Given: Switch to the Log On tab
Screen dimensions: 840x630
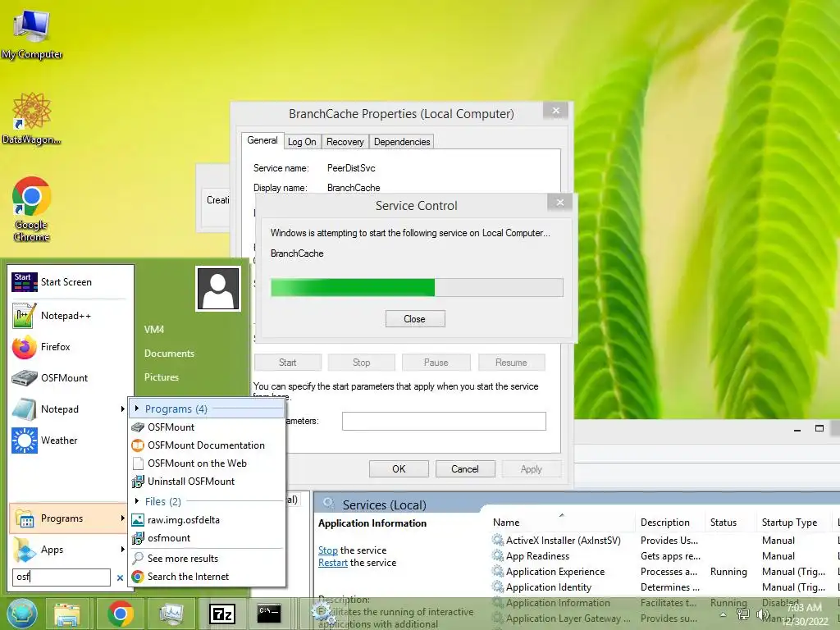Looking at the screenshot, I should pyautogui.click(x=302, y=142).
